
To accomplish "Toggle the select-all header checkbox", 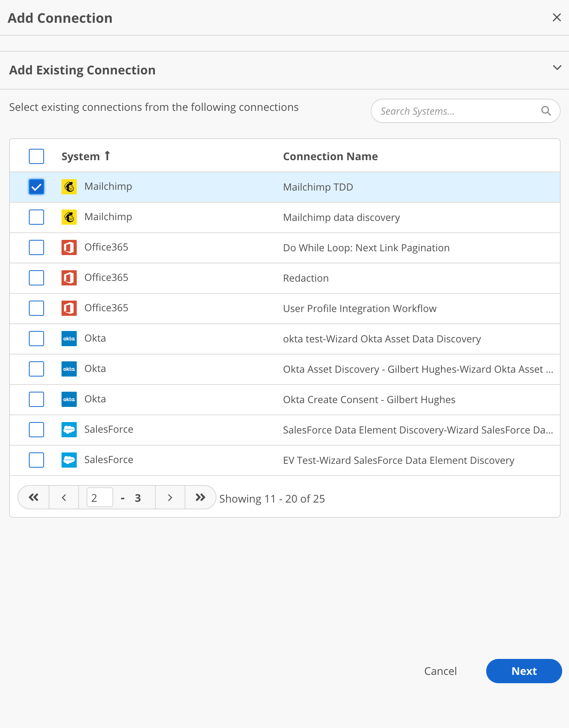I will point(36,156).
